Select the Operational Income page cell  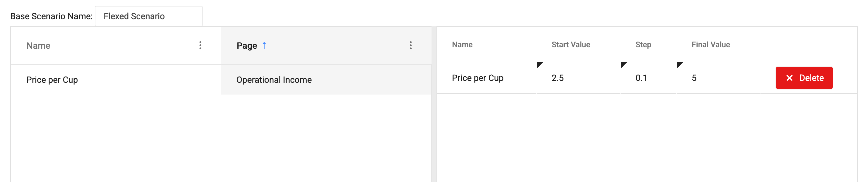274,80
